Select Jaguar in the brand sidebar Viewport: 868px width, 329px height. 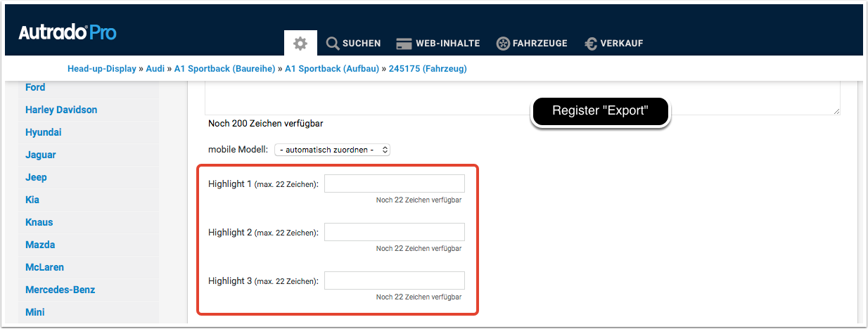coord(40,155)
